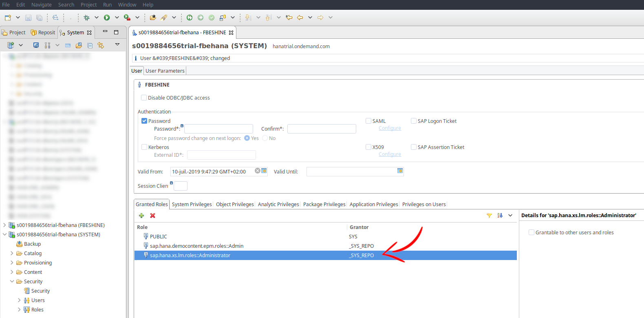
Task: Select sap.hana.democontent.epm.roles::Admin role row
Action: click(325, 246)
